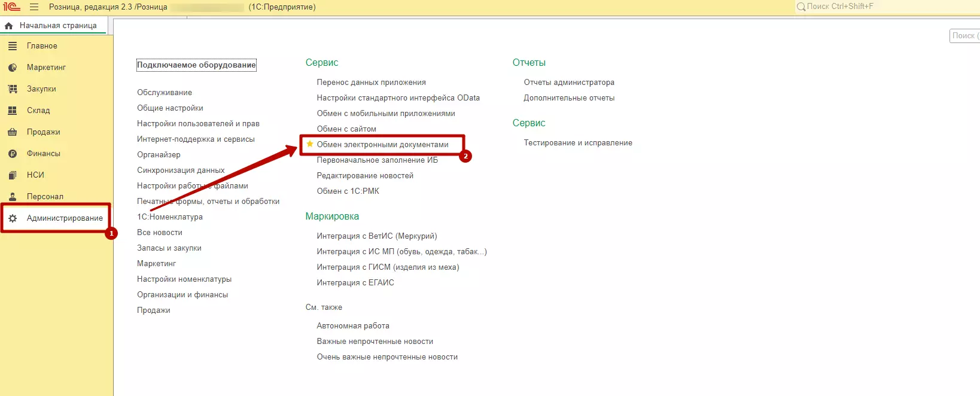Open Запасы и закупки settings
Image resolution: width=980 pixels, height=396 pixels.
click(x=169, y=248)
